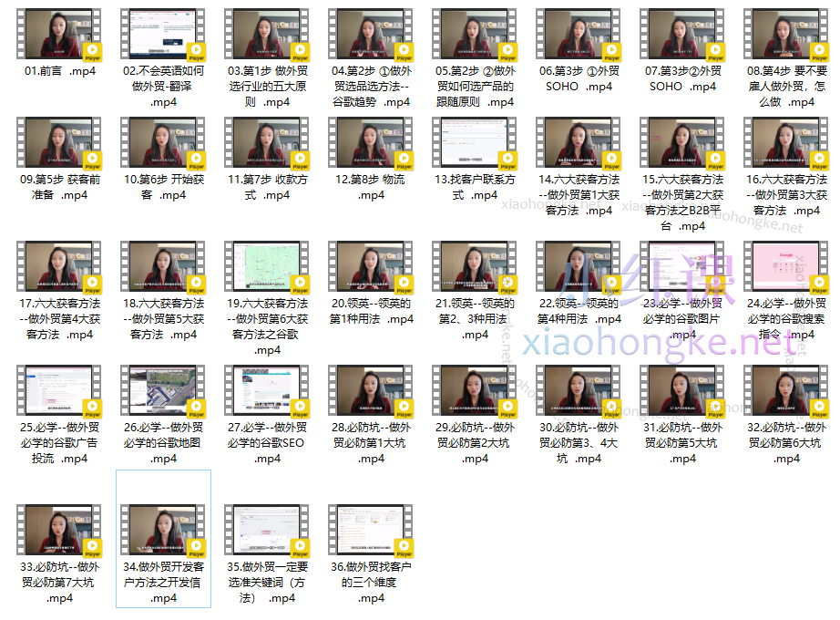Image resolution: width=840 pixels, height=620 pixels.
Task: Select file label 10.第6步 开始获客 .mp4
Action: pyautogui.click(x=164, y=187)
